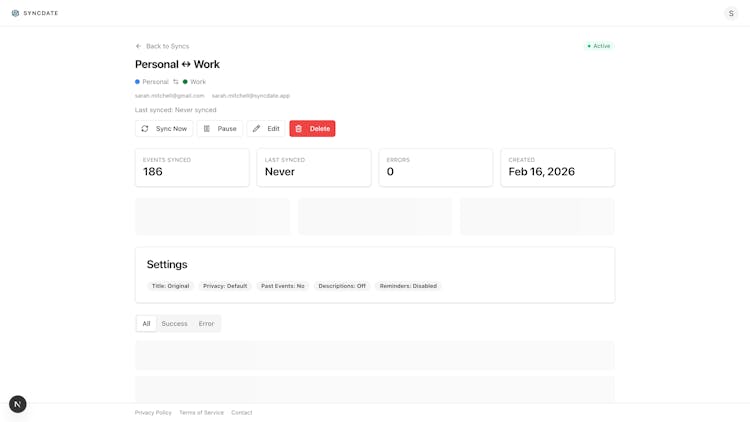Image resolution: width=750 pixels, height=422 pixels.
Task: Pause this calendar sync
Action: click(219, 129)
